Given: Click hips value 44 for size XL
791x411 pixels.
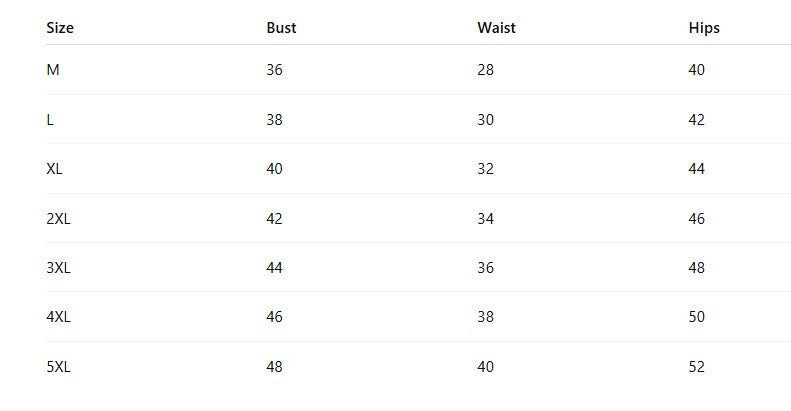Looking at the screenshot, I should (697, 168).
